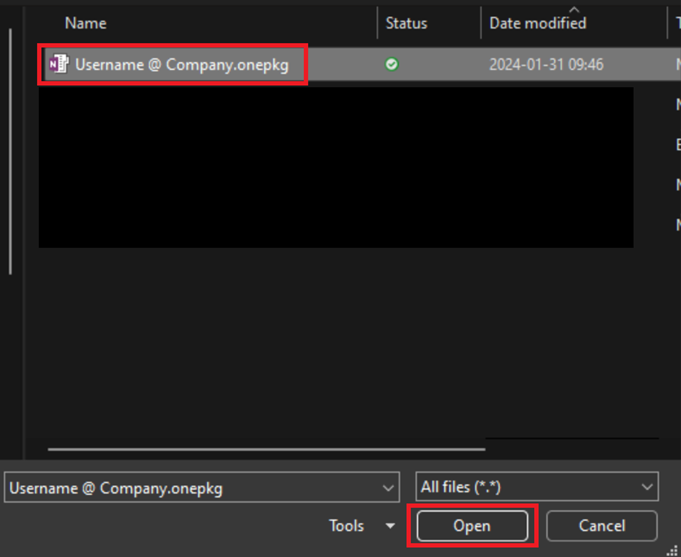This screenshot has width=681, height=557.
Task: Click the OneNote icon beside Username @ Company.onepkg
Action: click(59, 65)
